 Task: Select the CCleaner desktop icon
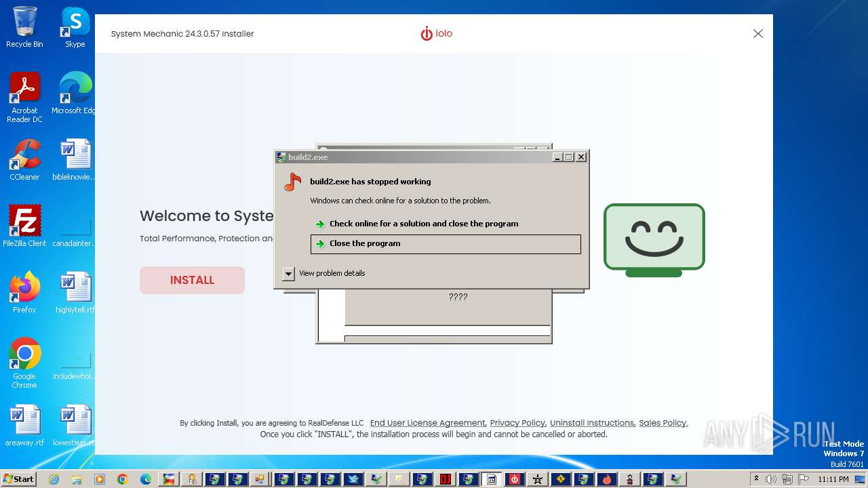24,160
